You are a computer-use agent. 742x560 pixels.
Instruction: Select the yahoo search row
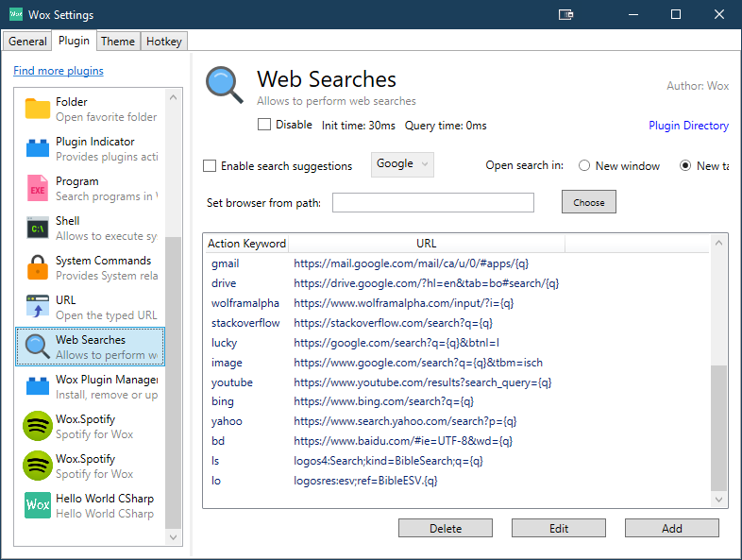coord(457,421)
